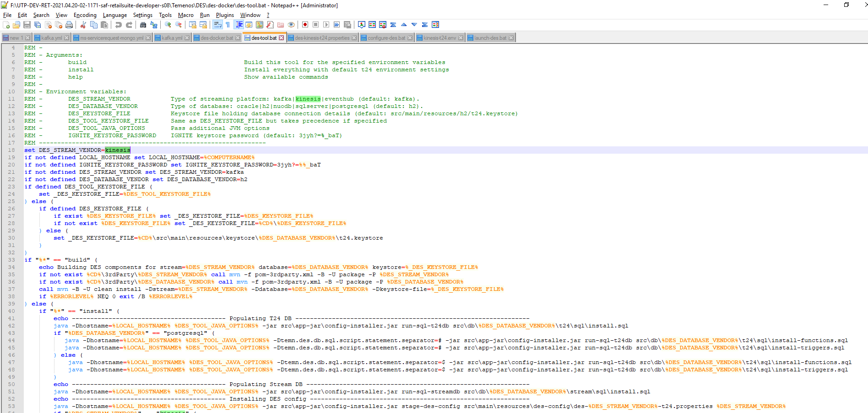
Task: Toggle word wrap in the toolbar
Action: tap(217, 25)
